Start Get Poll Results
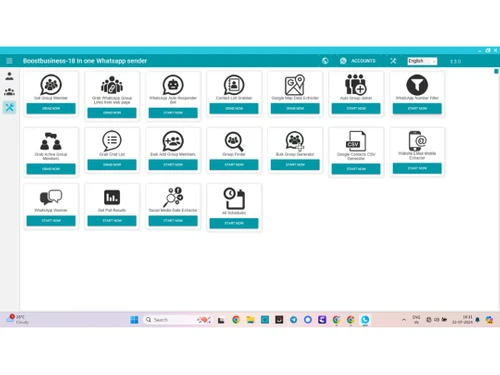This screenshot has height=375, width=500. [x=112, y=221]
